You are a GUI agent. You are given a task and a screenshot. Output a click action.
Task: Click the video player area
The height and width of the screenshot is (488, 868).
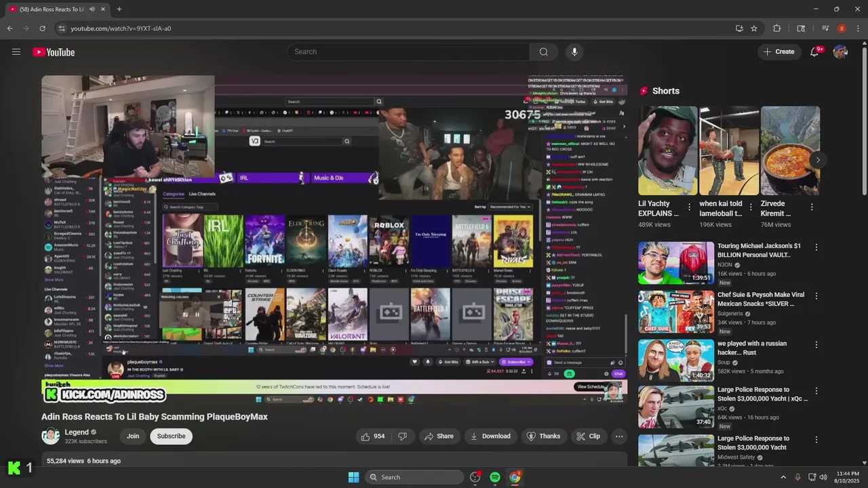(334, 240)
